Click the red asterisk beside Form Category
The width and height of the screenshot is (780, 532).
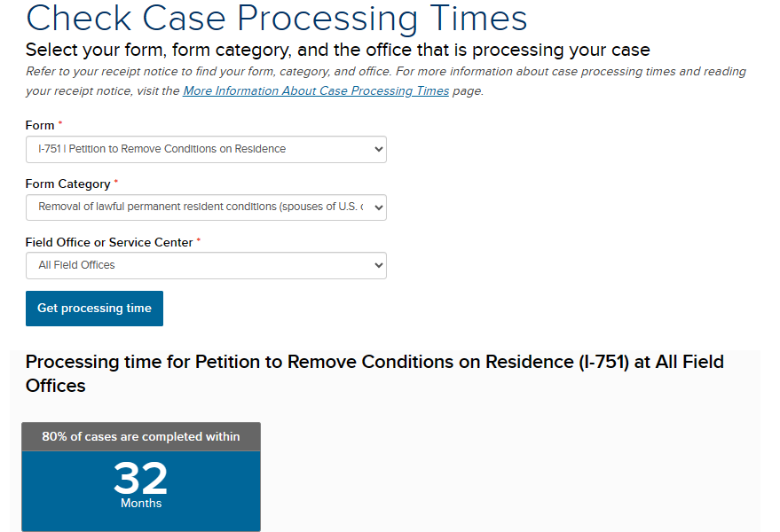coord(116,181)
